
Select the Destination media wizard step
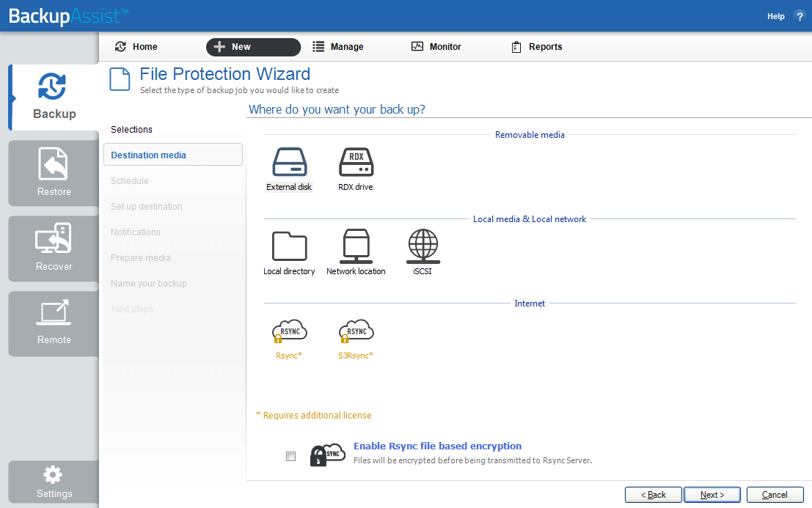tap(173, 155)
